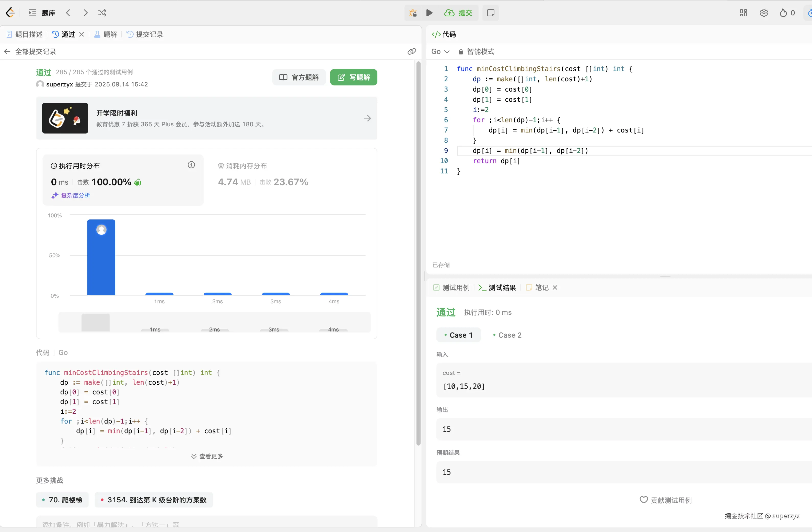Copy submission link icon
This screenshot has height=532, width=812.
pyautogui.click(x=411, y=52)
